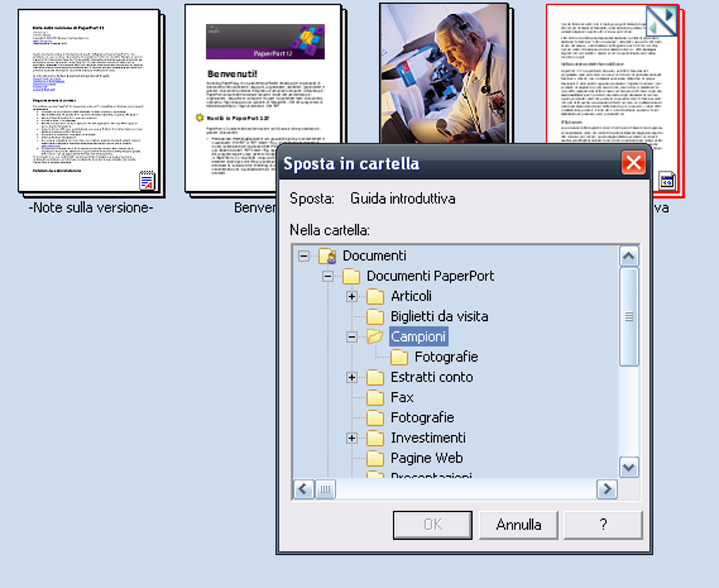Click the horizontal scrollbar thumb
The width and height of the screenshot is (719, 588).
(x=325, y=489)
